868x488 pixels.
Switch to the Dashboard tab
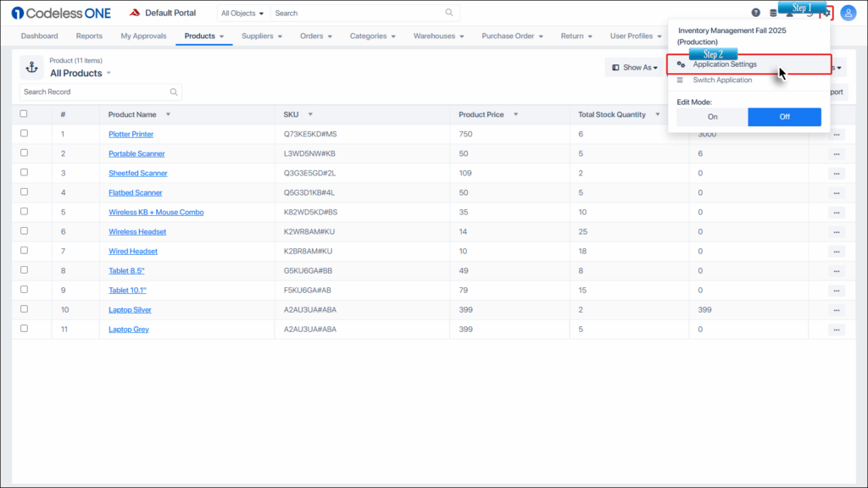tap(41, 36)
